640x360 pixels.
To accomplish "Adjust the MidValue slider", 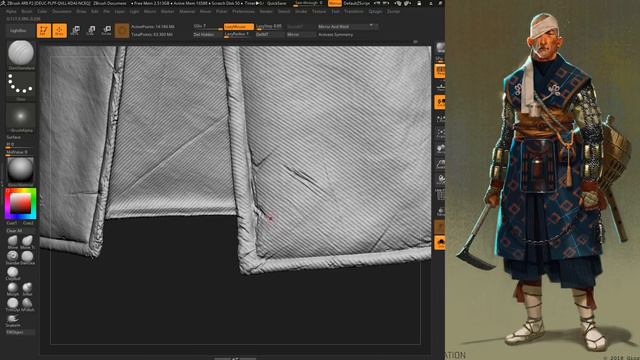I will (x=20, y=152).
